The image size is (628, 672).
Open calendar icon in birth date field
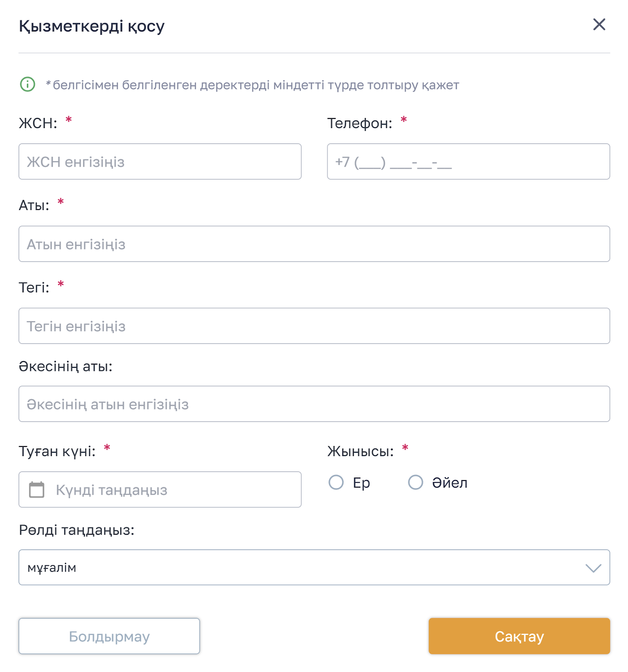click(x=37, y=490)
